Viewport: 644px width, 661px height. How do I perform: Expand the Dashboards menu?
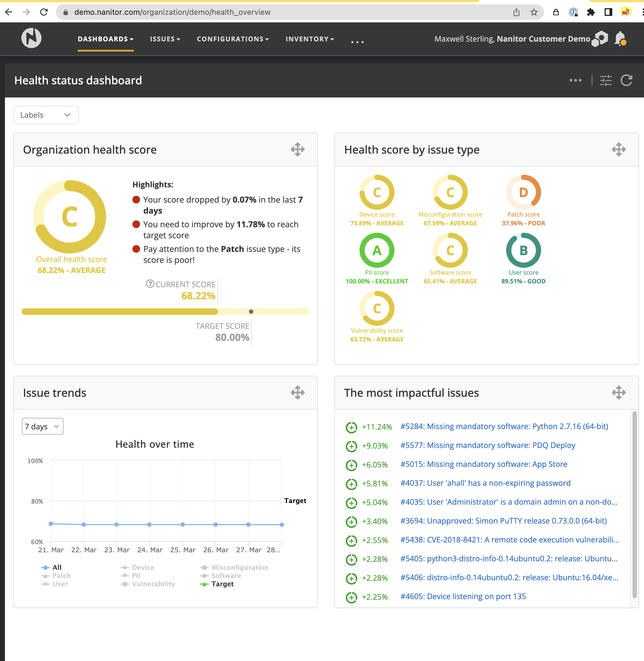pyautogui.click(x=106, y=39)
